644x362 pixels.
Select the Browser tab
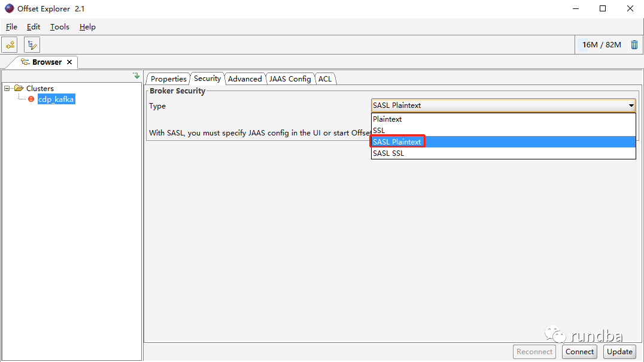47,62
